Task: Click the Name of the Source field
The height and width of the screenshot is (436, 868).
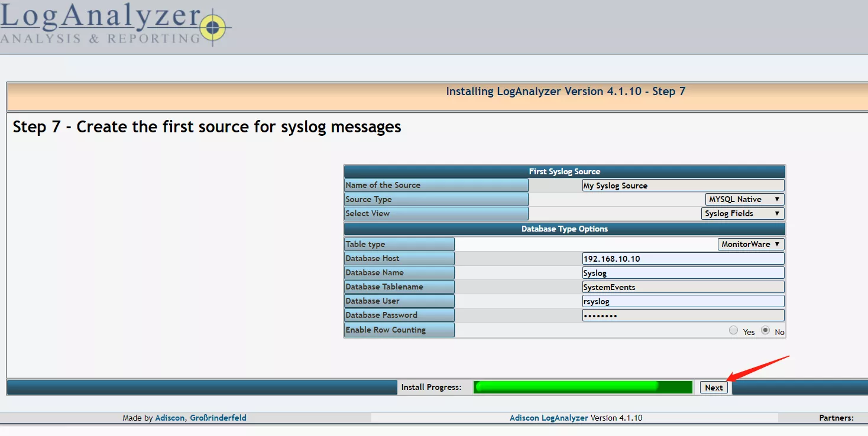Action: click(683, 186)
